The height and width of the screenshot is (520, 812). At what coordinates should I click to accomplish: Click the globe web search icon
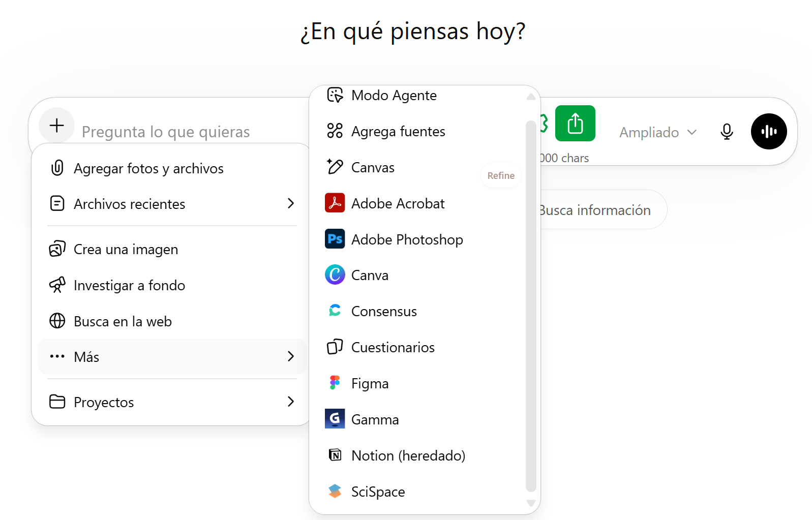pyautogui.click(x=57, y=321)
